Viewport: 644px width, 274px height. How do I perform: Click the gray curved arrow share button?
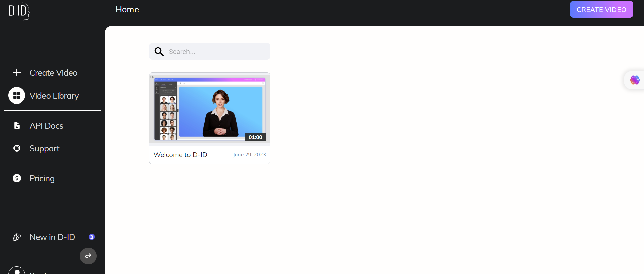(x=88, y=256)
